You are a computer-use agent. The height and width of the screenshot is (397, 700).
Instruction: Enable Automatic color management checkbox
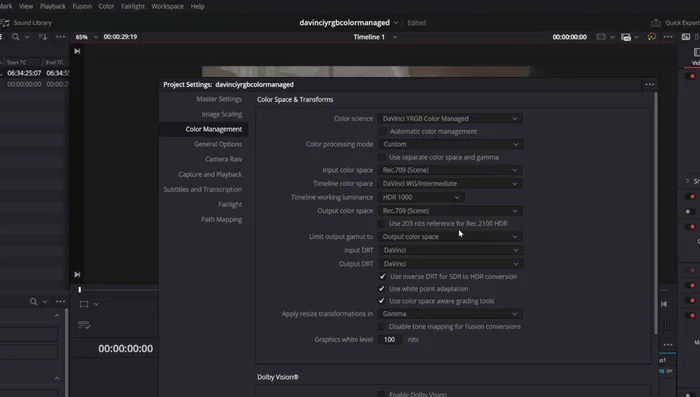tap(382, 131)
